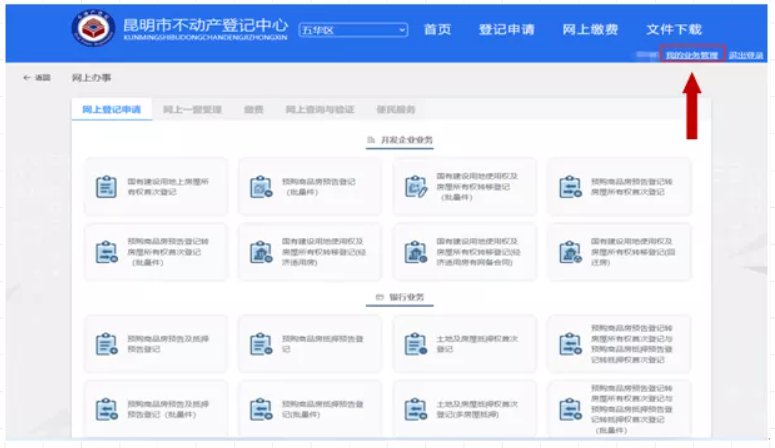
Task: Switch to the 网上查询与验证 tab
Action: [319, 109]
